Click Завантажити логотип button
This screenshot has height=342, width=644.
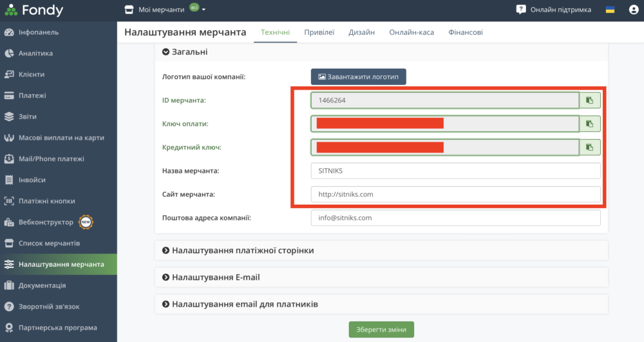coord(359,77)
